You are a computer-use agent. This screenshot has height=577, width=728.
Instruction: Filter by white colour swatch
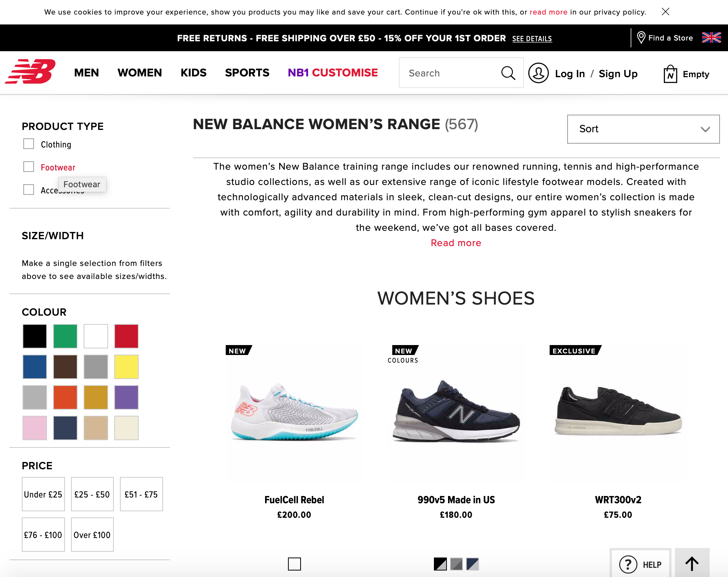96,336
